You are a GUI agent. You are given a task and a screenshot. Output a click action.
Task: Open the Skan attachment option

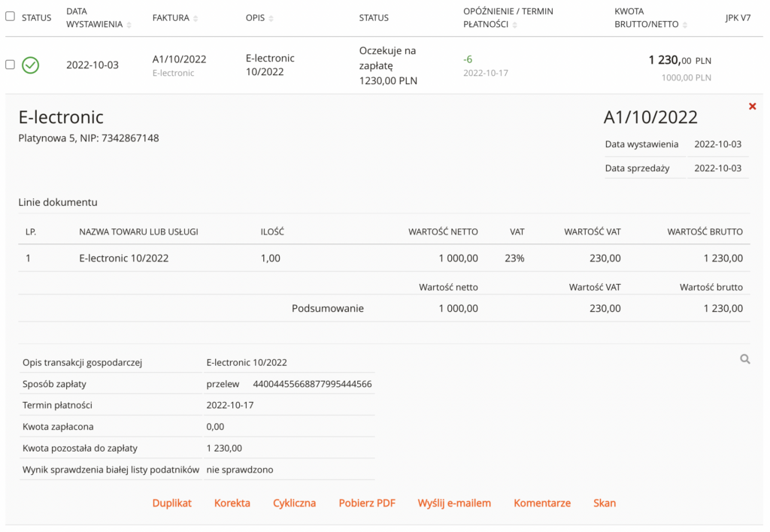click(605, 503)
